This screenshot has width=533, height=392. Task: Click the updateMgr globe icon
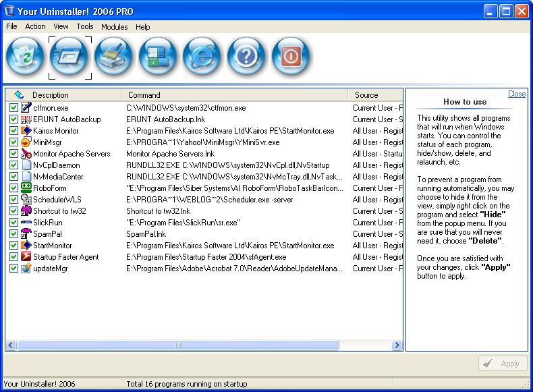pyautogui.click(x=26, y=269)
